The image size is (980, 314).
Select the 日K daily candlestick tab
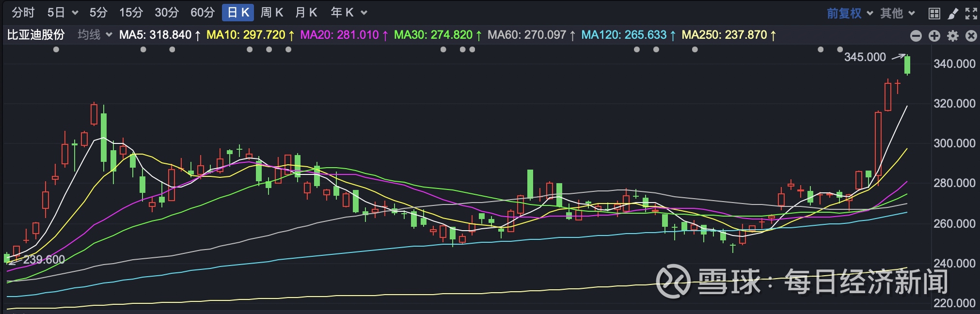[x=238, y=13]
